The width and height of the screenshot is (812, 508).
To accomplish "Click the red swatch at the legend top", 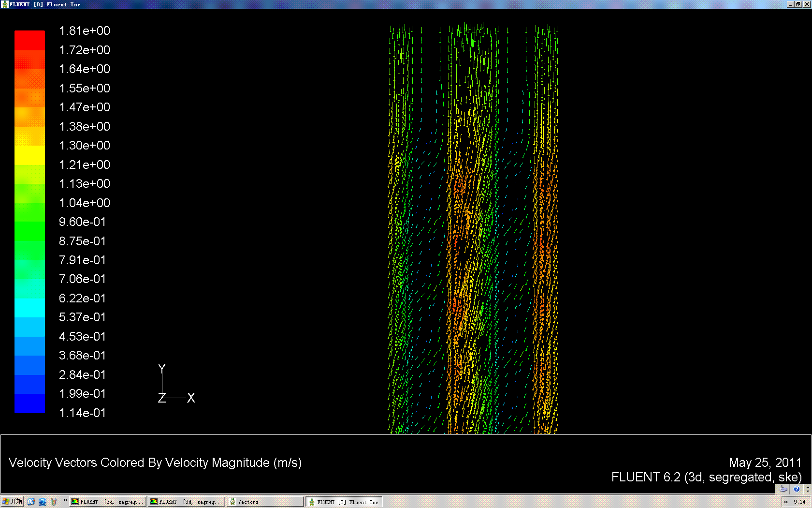I will (29, 40).
